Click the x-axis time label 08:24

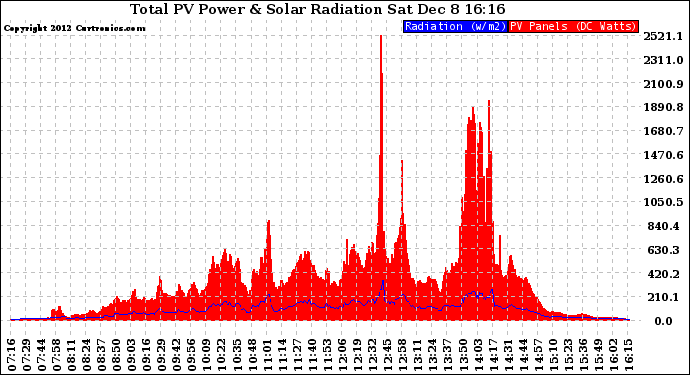87,354
